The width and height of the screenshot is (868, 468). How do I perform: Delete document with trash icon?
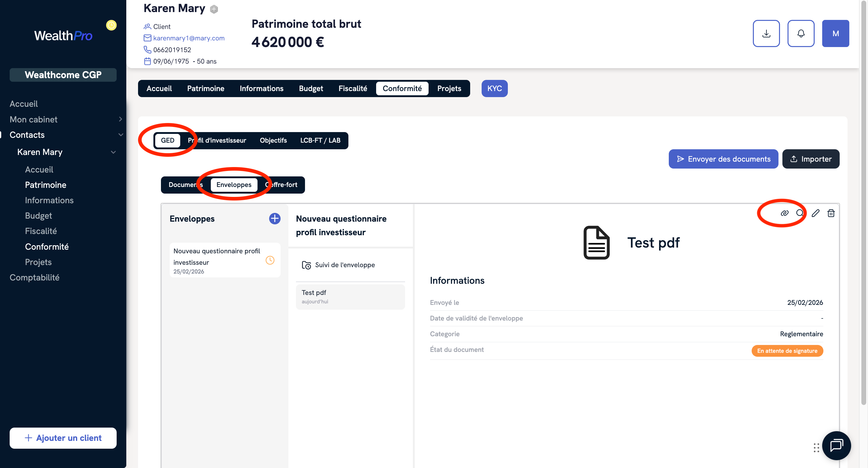(x=831, y=213)
